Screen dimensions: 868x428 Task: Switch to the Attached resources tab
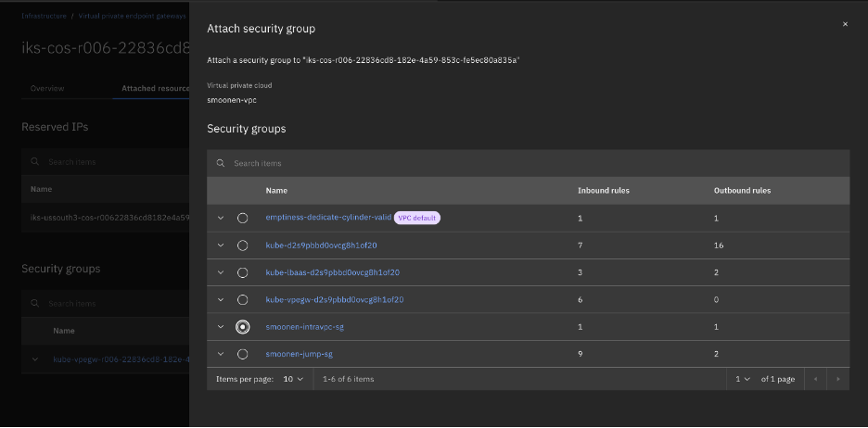155,89
